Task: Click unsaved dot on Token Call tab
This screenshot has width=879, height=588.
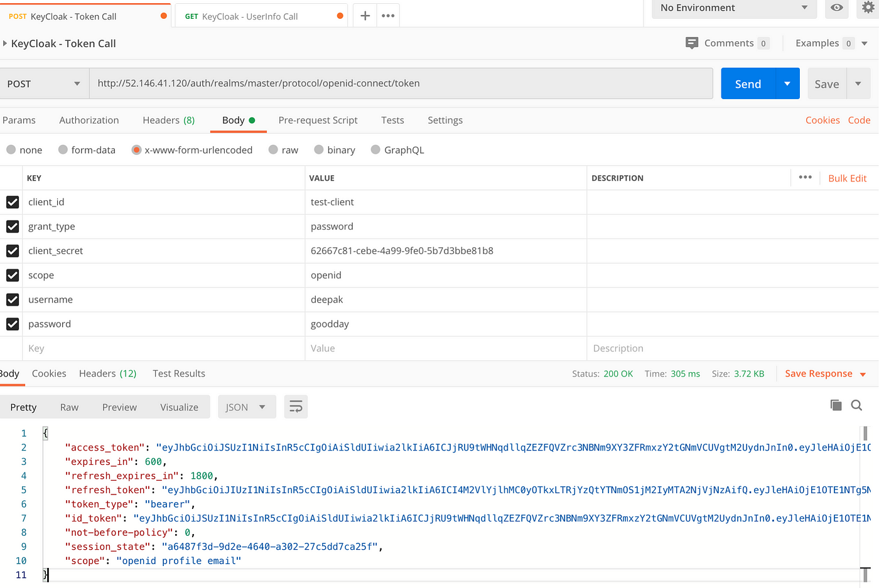Action: (164, 16)
